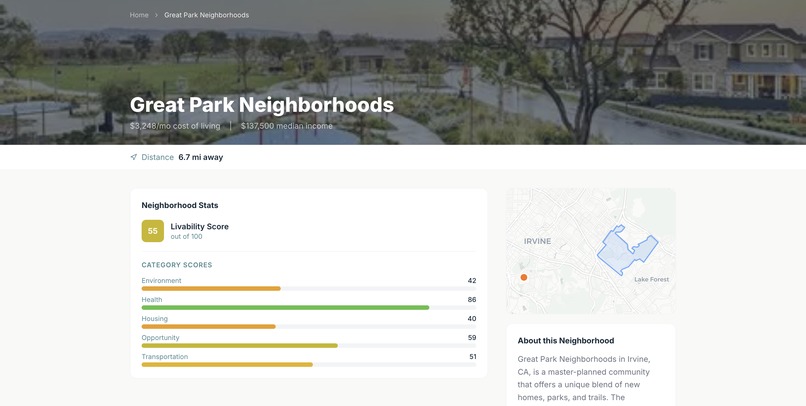Viewport: 806px width, 406px height.
Task: Click the IRVINE label on map
Action: pyautogui.click(x=537, y=241)
